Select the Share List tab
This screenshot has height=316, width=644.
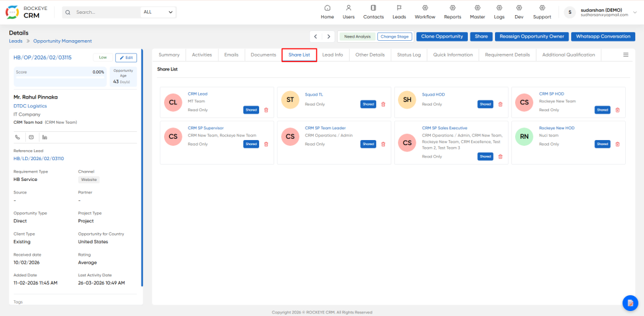pyautogui.click(x=299, y=55)
